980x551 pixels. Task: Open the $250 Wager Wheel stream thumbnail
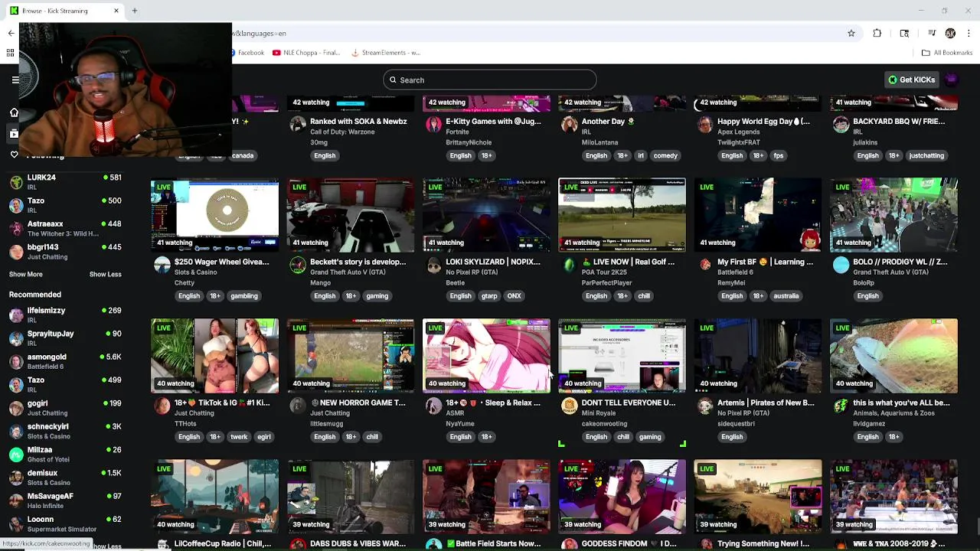(214, 215)
